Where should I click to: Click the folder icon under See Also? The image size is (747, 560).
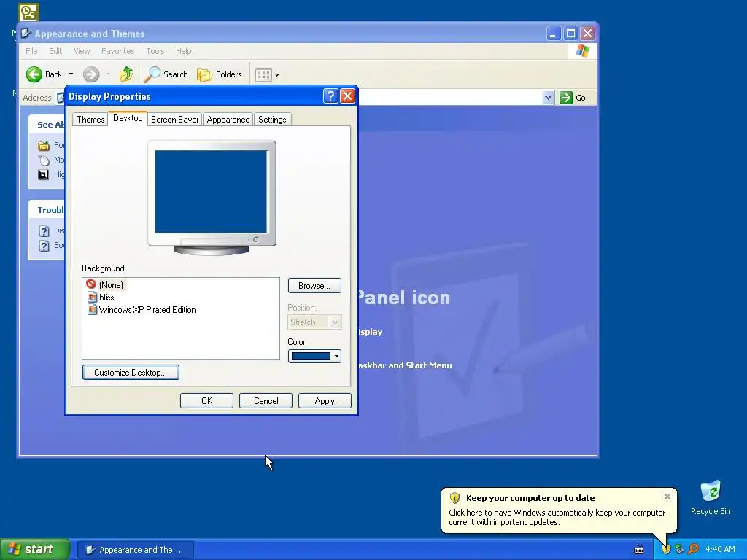click(44, 145)
